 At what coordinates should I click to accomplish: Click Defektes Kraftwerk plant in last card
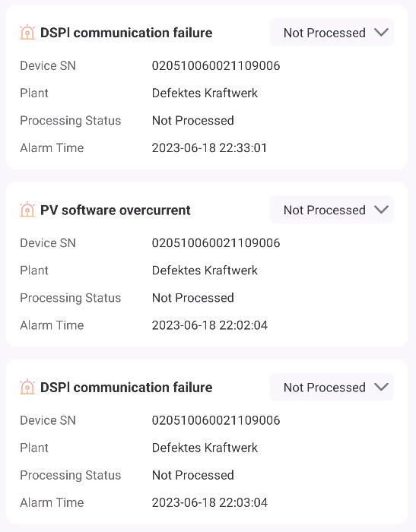point(205,448)
